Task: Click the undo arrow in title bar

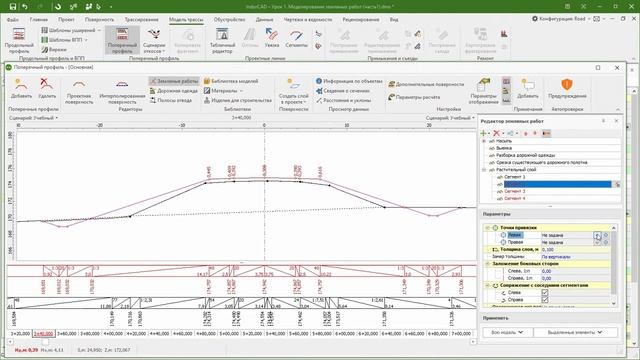Action: click(25, 7)
